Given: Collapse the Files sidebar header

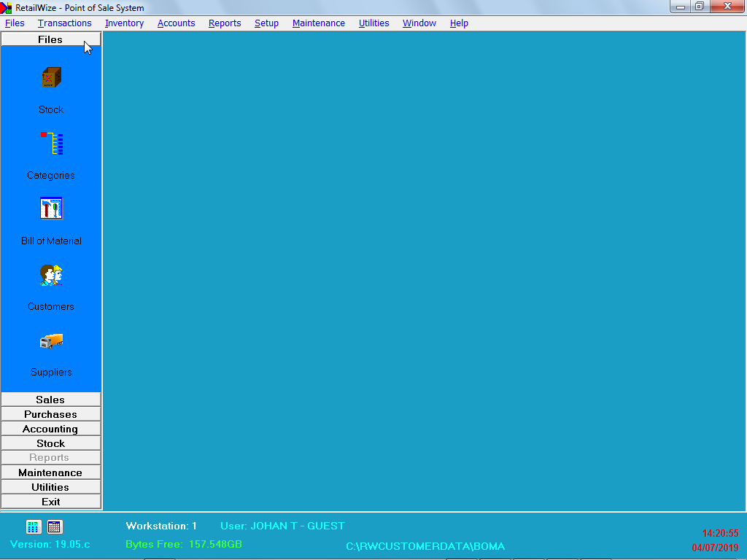Looking at the screenshot, I should point(50,39).
